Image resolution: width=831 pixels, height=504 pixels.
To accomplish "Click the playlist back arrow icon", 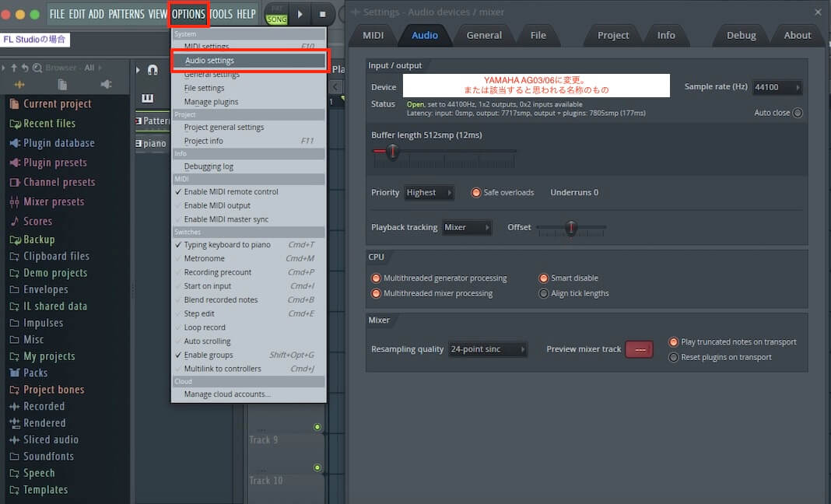I will pyautogui.click(x=335, y=87).
